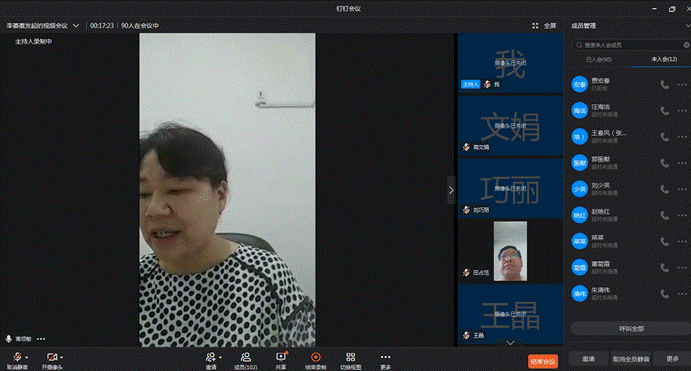The height and width of the screenshot is (371, 691).
Task: Select the 我 host video tile
Action: pos(510,63)
